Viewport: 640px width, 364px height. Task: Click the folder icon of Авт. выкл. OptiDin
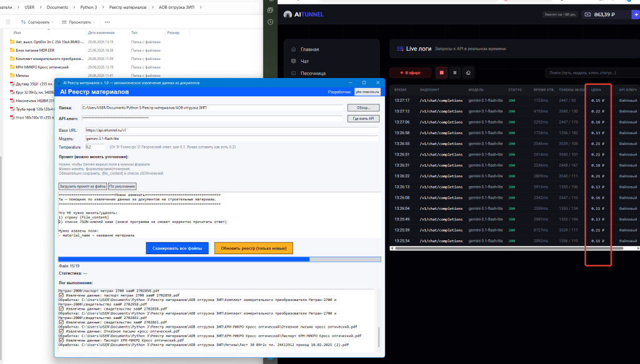[x=12, y=42]
